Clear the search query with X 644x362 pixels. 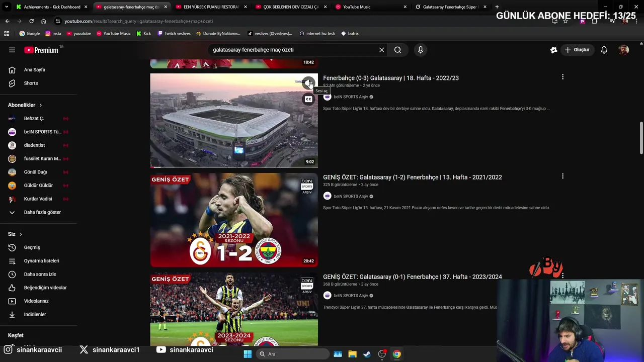tap(381, 50)
